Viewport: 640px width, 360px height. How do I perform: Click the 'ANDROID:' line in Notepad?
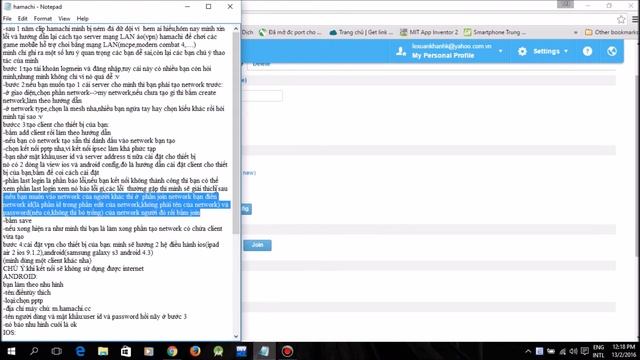click(x=20, y=276)
